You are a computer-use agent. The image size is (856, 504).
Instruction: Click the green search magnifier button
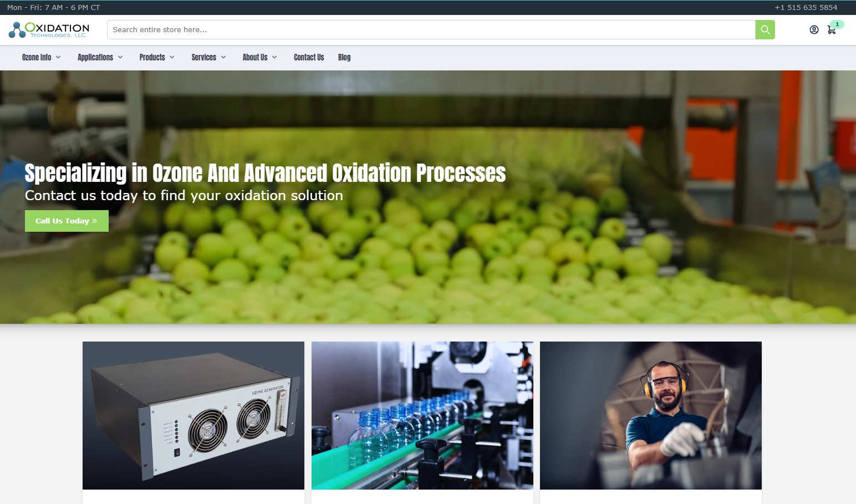pos(765,30)
